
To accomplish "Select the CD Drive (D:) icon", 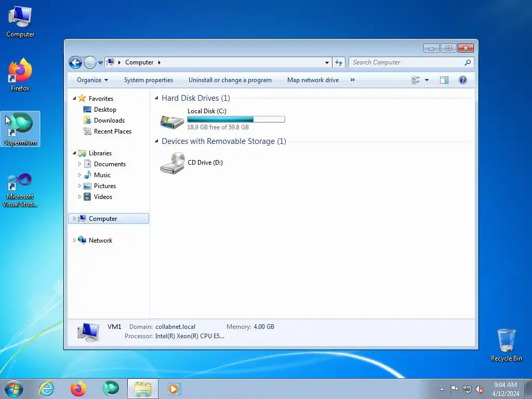I will 172,163.
